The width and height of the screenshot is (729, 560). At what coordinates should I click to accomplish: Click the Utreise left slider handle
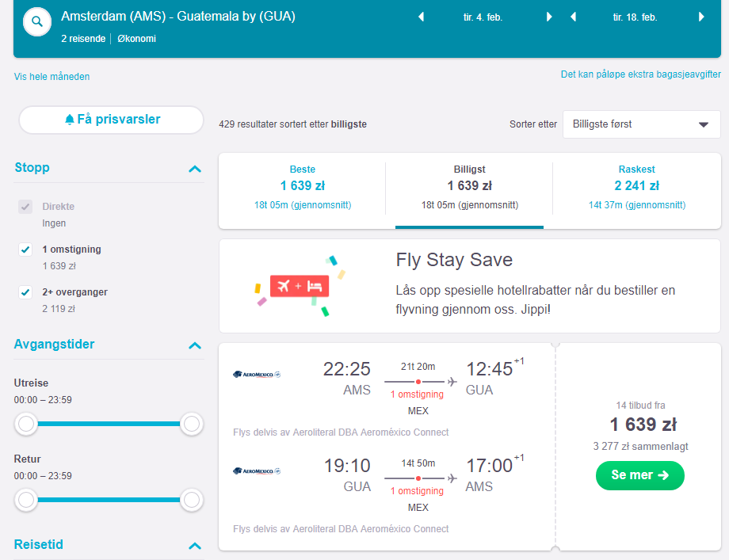click(26, 424)
